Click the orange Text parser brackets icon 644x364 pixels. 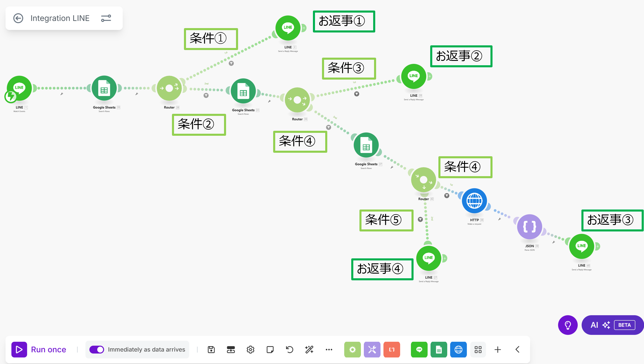392,349
